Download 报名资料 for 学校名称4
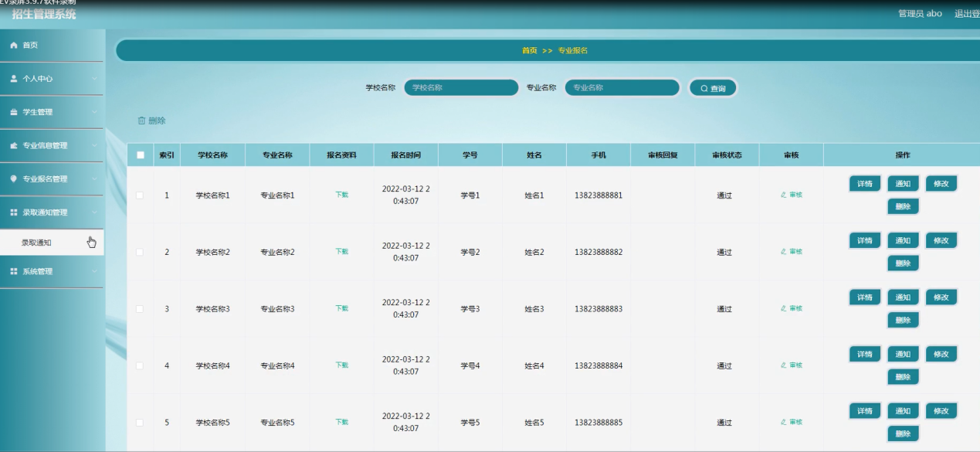The height and width of the screenshot is (452, 980). tap(341, 365)
